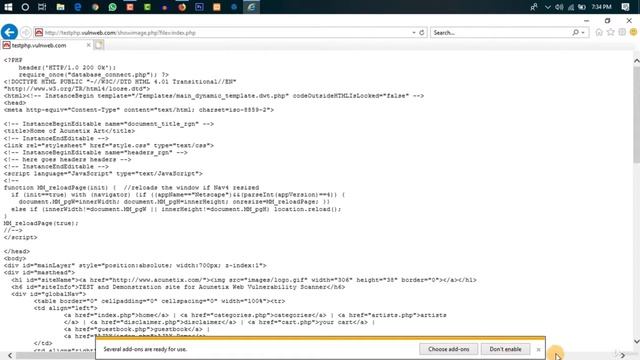The width and height of the screenshot is (640, 360).
Task: Click the header('HTTP/1.0 200 Ok') line
Action: 67,67
